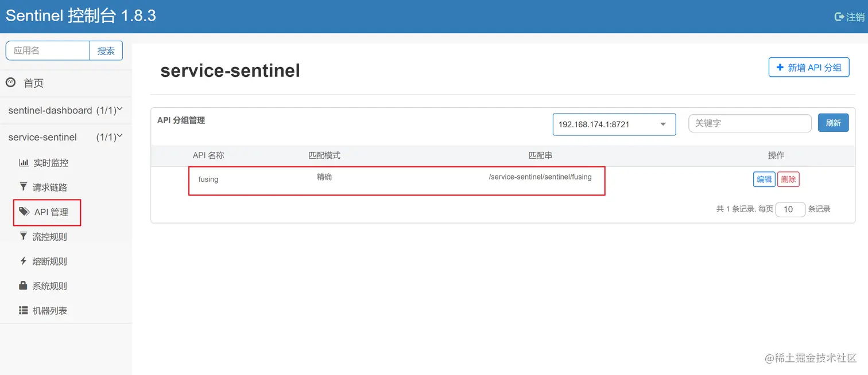The height and width of the screenshot is (375, 868).
Task: Click 编辑 for the fusing API
Action: (764, 179)
